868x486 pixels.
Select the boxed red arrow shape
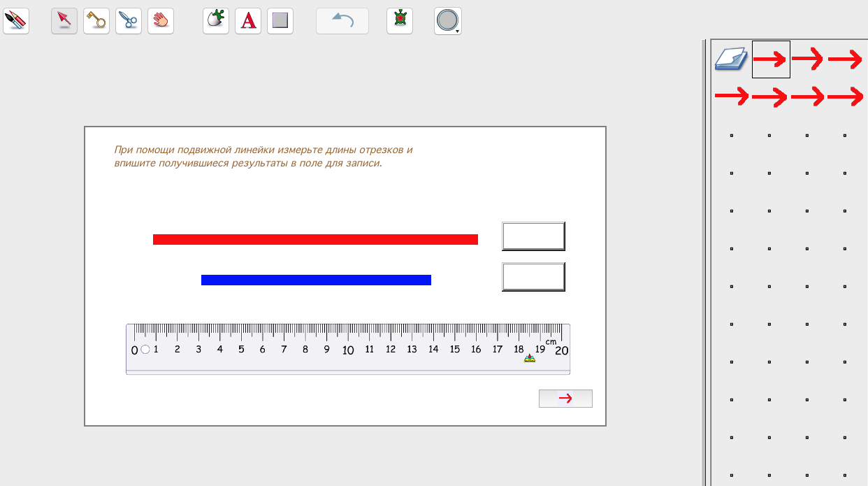(771, 59)
